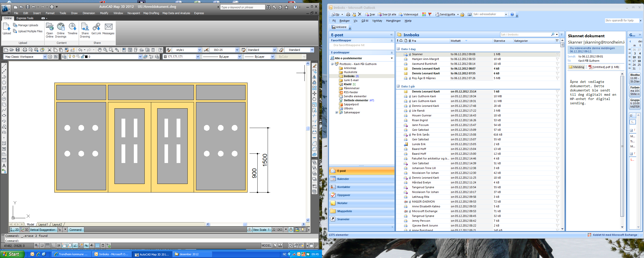The width and height of the screenshot is (644, 258).
Task: Click the Workspace Settings gear icon
Action: pos(50,57)
